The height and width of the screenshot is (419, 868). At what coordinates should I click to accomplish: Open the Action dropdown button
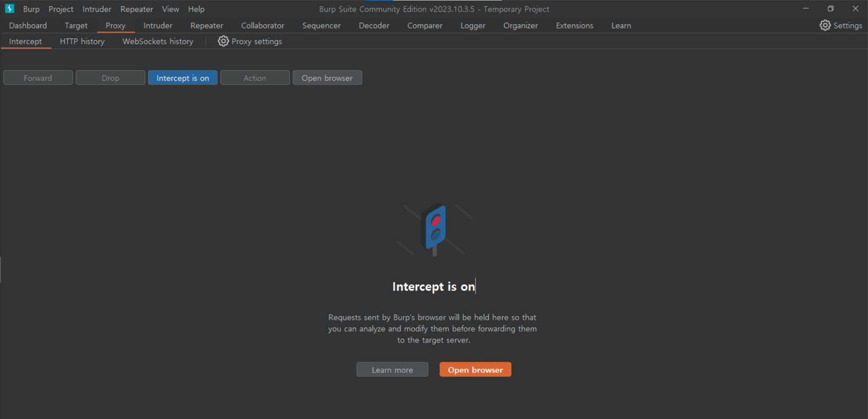click(x=255, y=78)
